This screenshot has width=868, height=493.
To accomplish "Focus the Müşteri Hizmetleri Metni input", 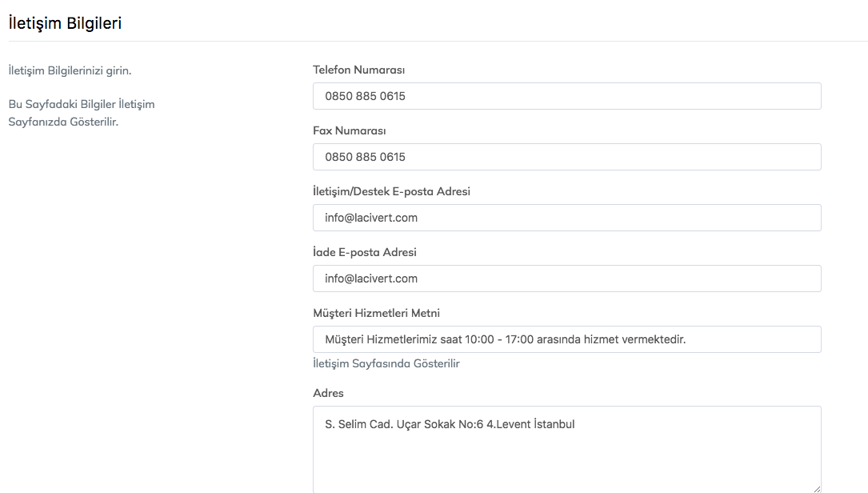I will [566, 339].
